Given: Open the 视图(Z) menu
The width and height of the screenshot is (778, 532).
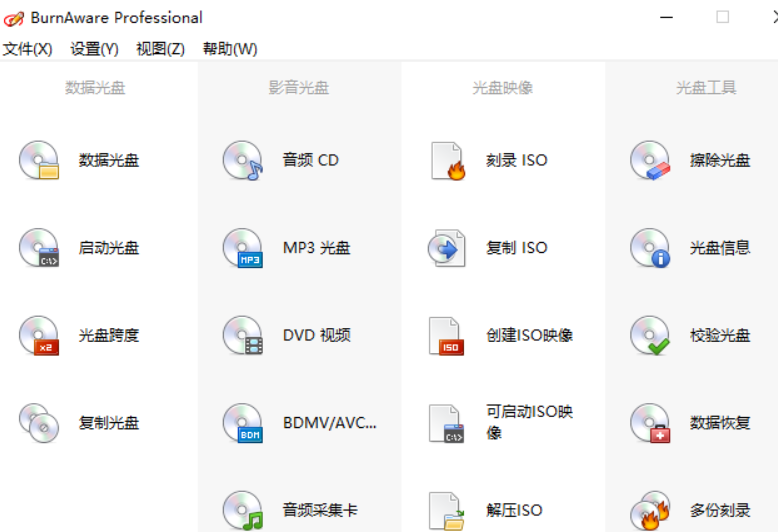Looking at the screenshot, I should click(x=160, y=49).
